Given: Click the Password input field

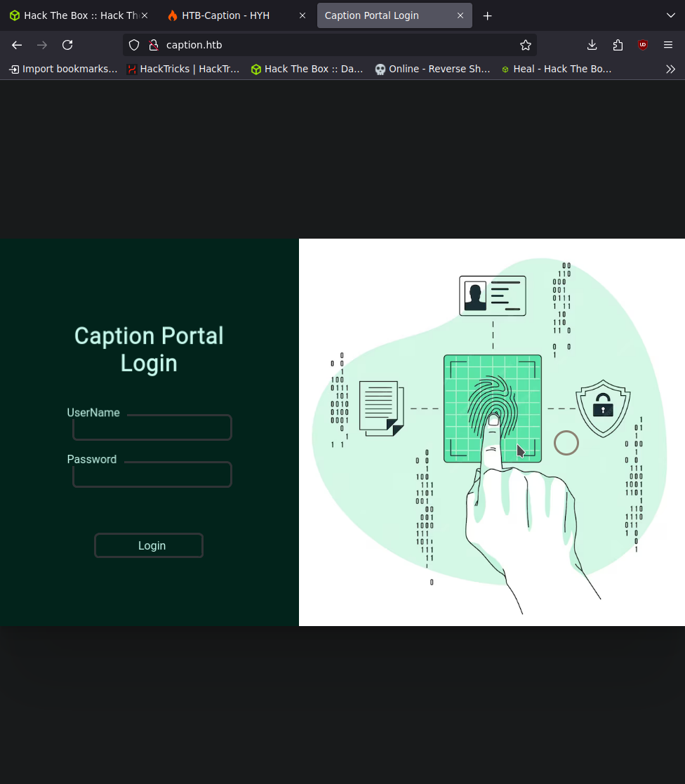Looking at the screenshot, I should pos(152,475).
